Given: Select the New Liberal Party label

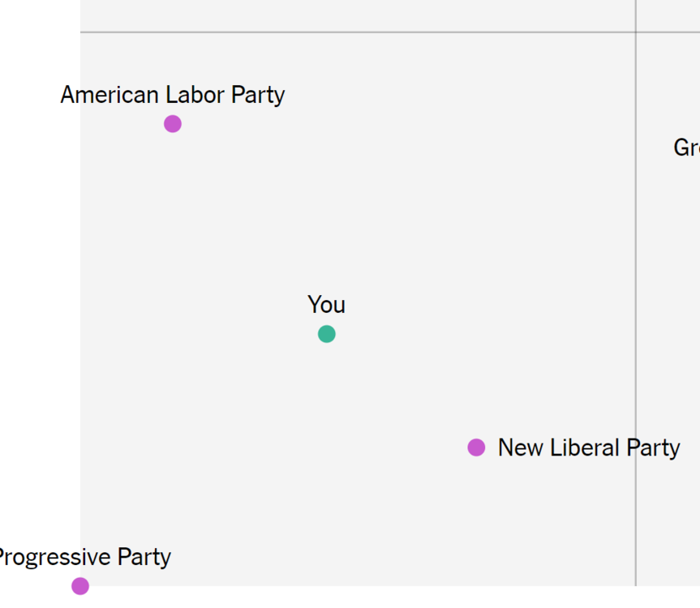Looking at the screenshot, I should click(x=589, y=447).
